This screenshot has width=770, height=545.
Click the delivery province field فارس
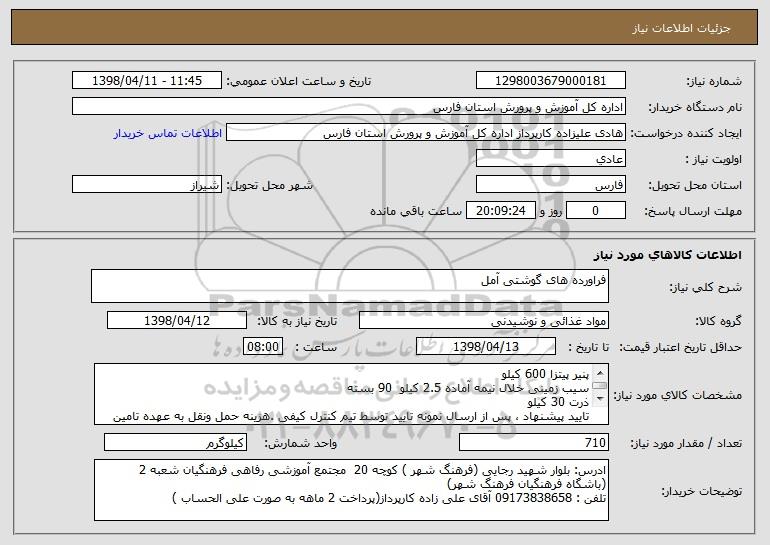click(x=550, y=185)
